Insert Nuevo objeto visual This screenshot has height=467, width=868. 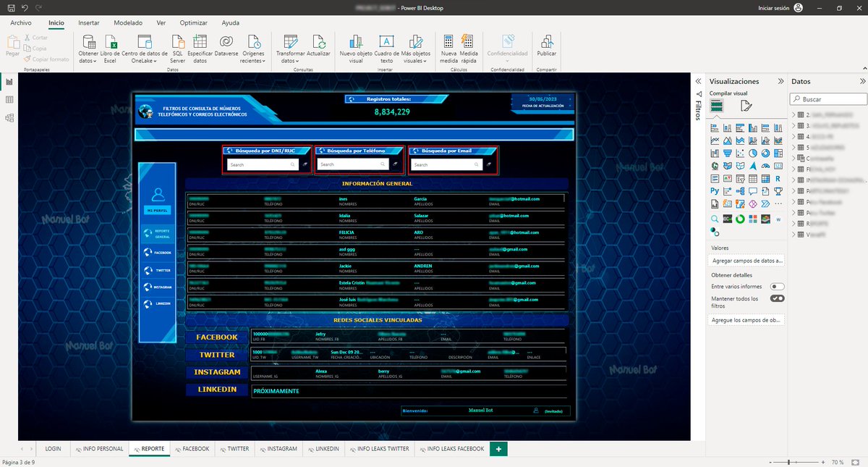[x=356, y=49]
